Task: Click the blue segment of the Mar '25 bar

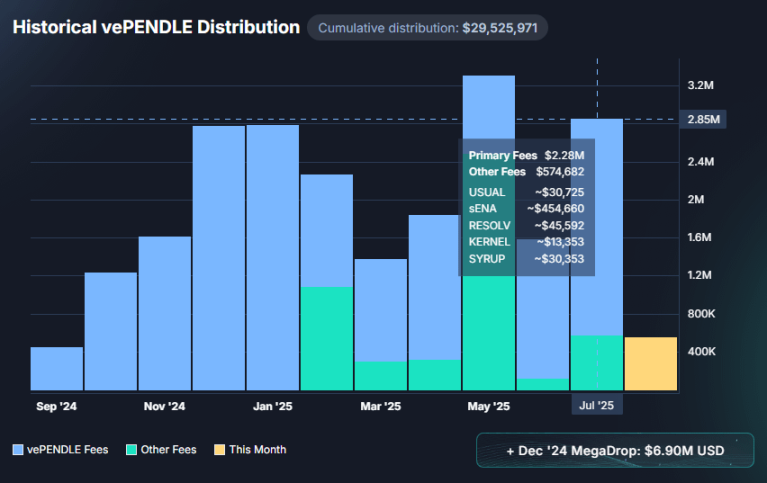Action: [380, 310]
